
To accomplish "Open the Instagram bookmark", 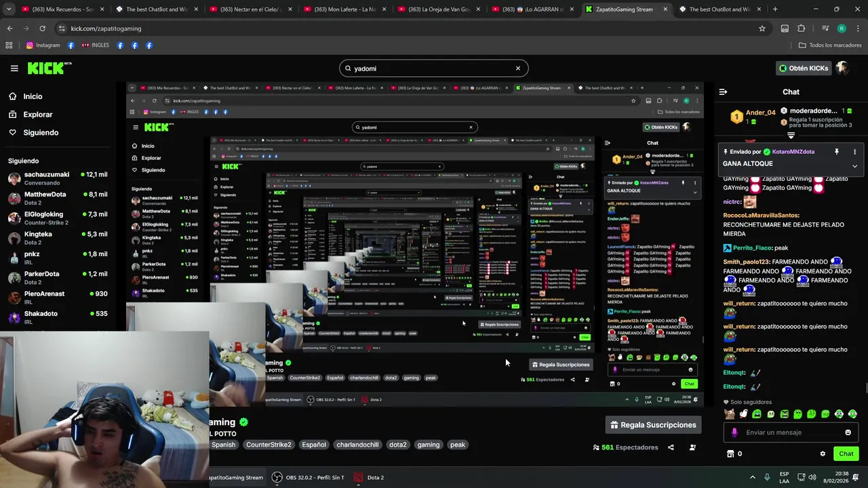I will [x=43, y=45].
